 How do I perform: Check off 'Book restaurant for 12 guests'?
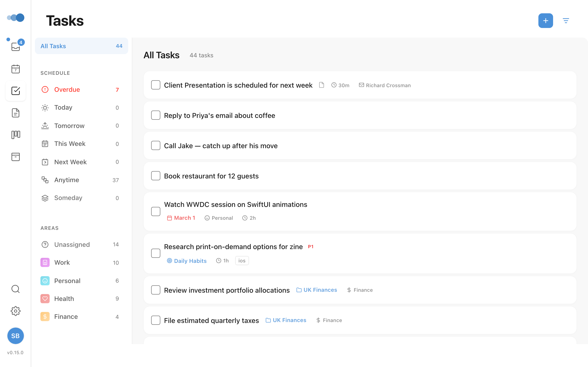(155, 175)
